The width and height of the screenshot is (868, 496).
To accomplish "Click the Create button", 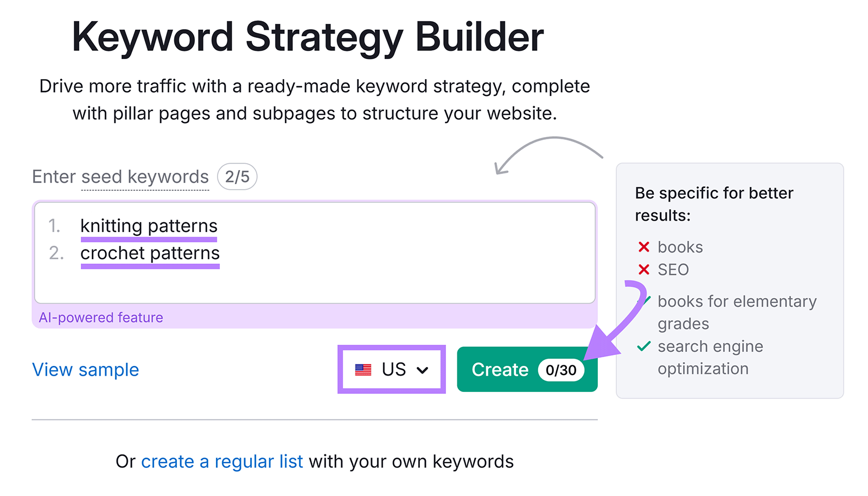I will (499, 370).
